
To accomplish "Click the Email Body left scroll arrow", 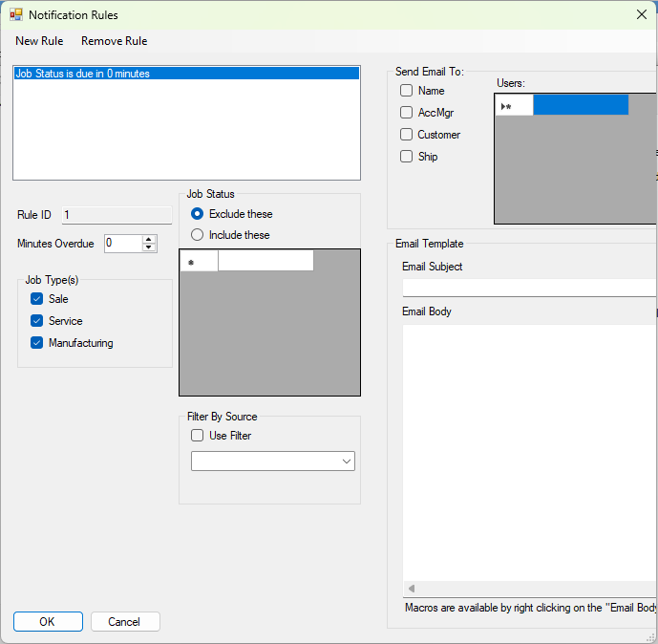I will [412, 589].
